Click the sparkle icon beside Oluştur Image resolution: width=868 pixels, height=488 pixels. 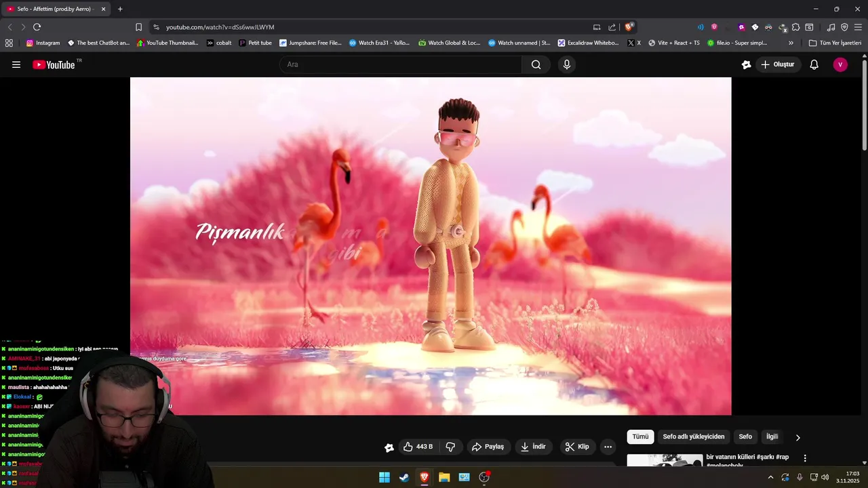tap(746, 64)
